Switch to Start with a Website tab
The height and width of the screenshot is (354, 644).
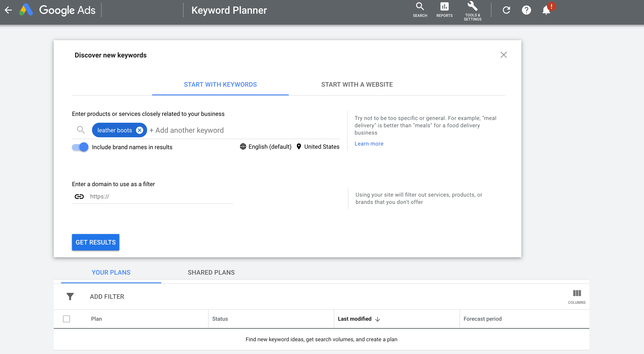tap(357, 85)
